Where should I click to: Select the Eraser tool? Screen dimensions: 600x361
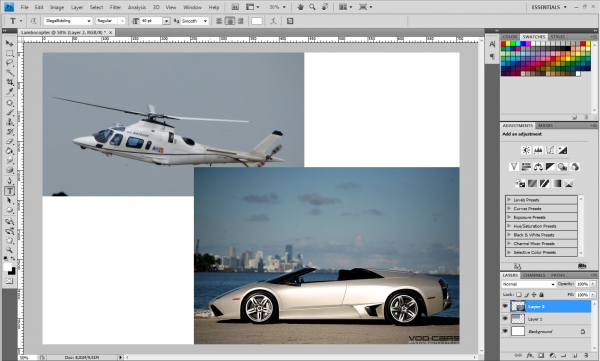(x=9, y=142)
